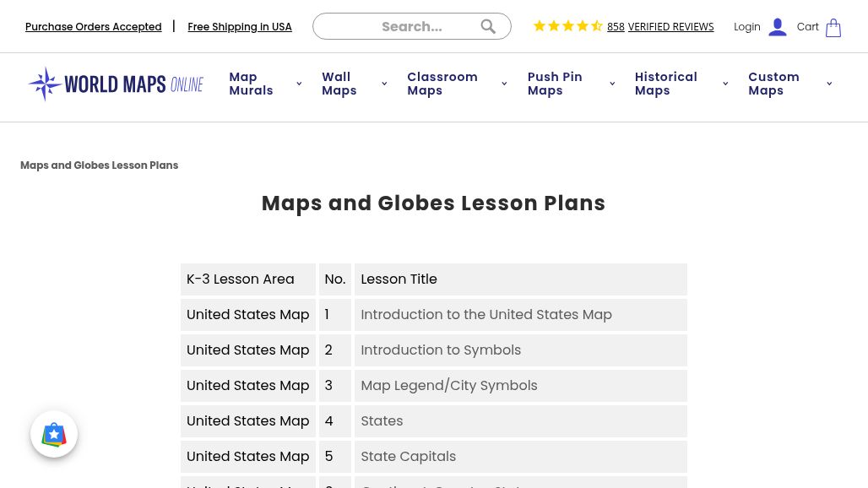Click the star rating icons
The height and width of the screenshot is (488, 868).
[x=567, y=26]
